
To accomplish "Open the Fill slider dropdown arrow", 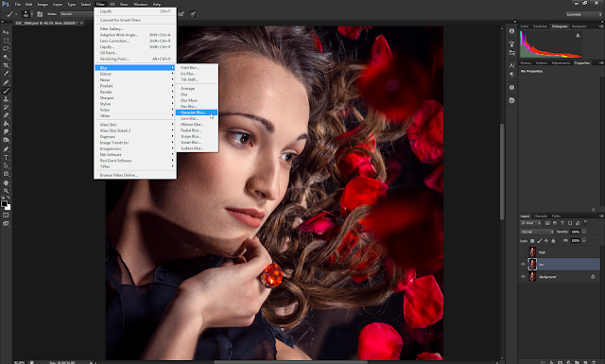I will (x=584, y=240).
